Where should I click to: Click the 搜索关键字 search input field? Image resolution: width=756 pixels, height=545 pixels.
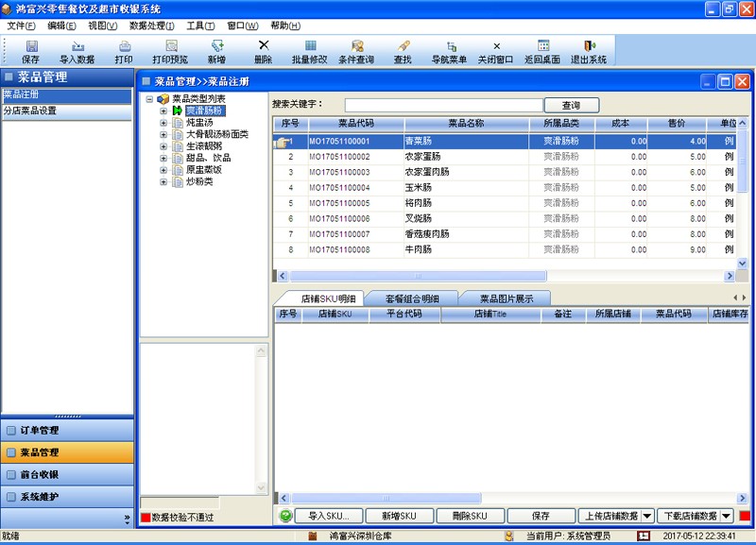click(443, 106)
